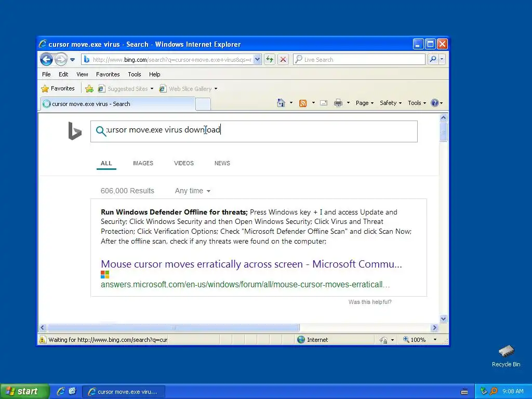Click the Home icon in command bar

click(x=281, y=103)
